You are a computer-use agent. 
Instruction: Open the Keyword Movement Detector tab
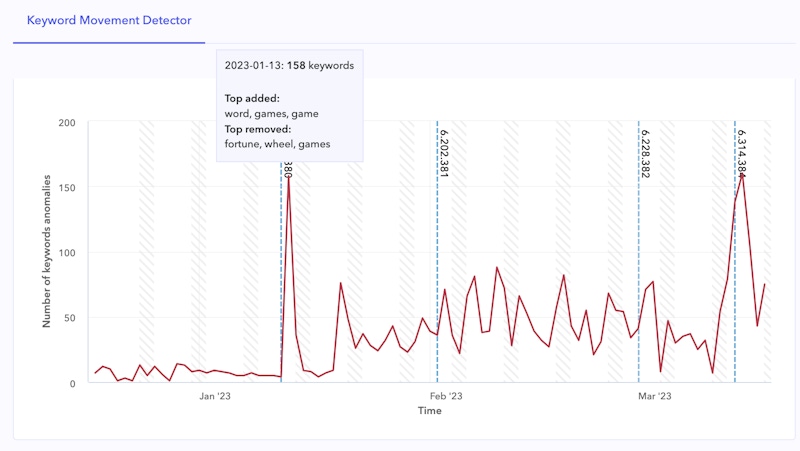click(x=109, y=20)
